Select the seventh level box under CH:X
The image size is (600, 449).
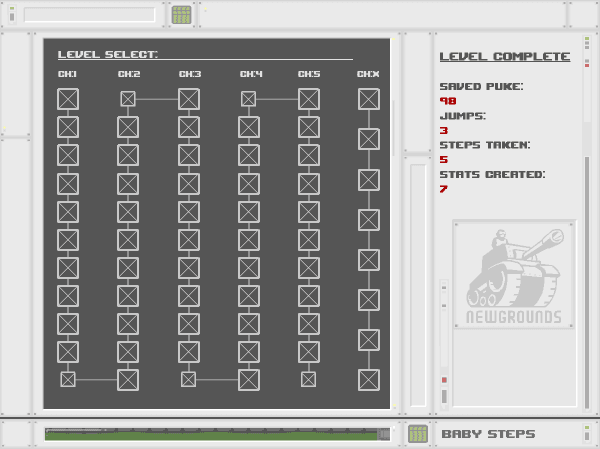point(369,340)
